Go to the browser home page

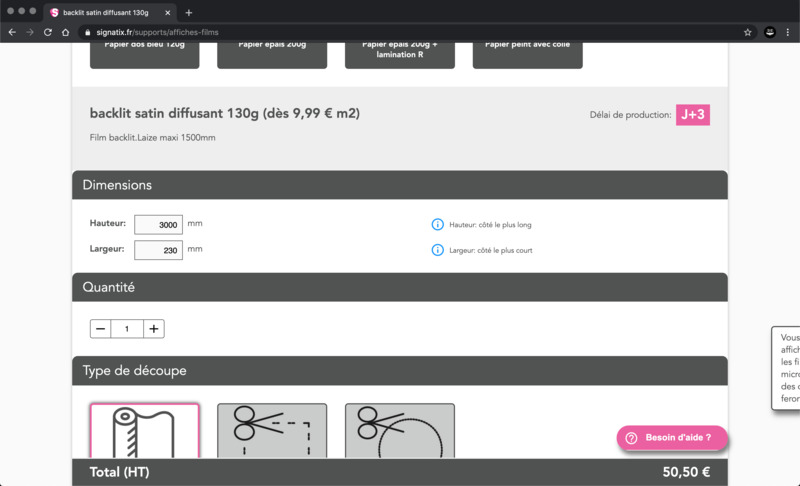66,32
